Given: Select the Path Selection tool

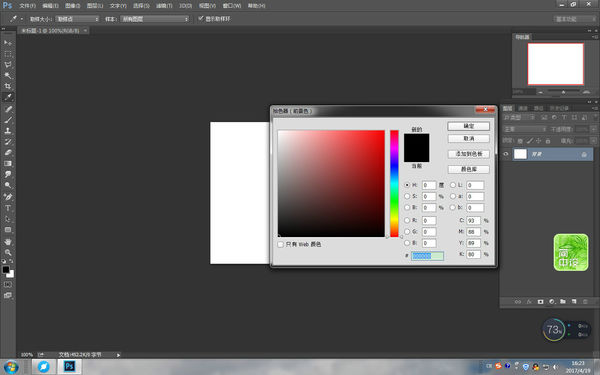Looking at the screenshot, I should (8, 219).
